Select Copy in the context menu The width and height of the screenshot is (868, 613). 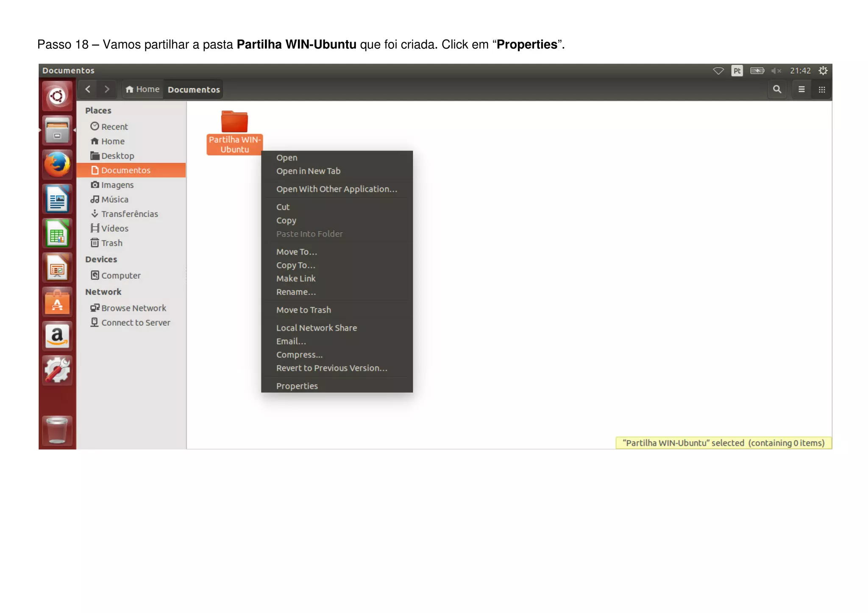[x=337, y=220]
